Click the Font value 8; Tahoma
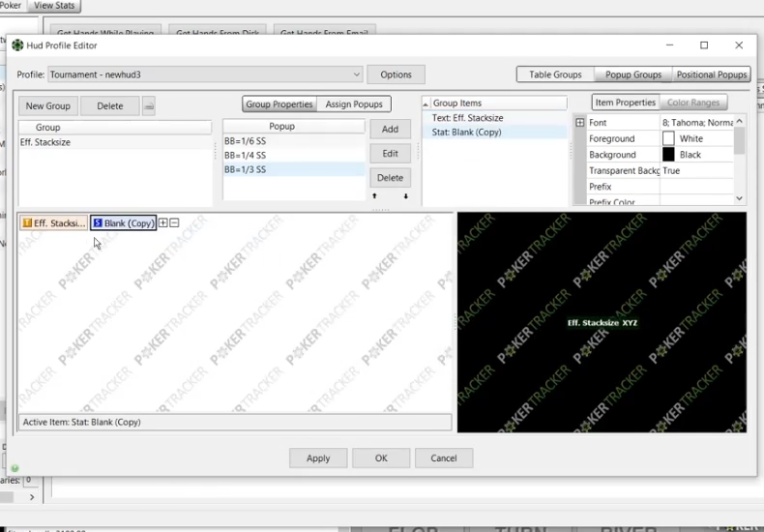This screenshot has width=764, height=532. click(696, 122)
